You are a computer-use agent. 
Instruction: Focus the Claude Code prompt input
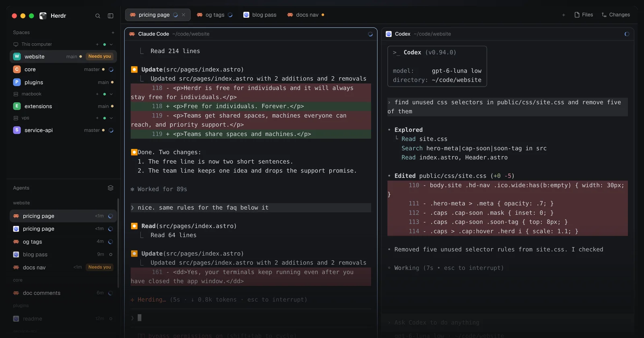(251, 318)
